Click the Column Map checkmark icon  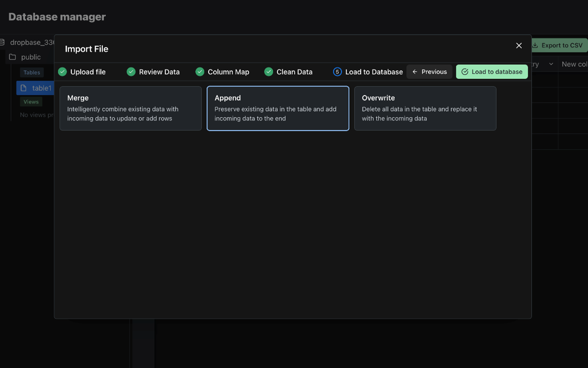pyautogui.click(x=200, y=72)
